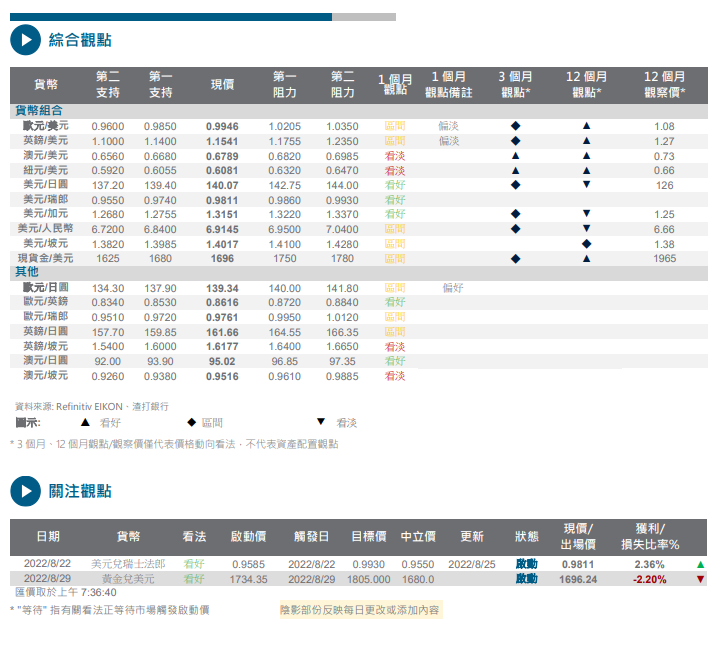
Task: Select the 其他 section header row
Action: point(27,272)
